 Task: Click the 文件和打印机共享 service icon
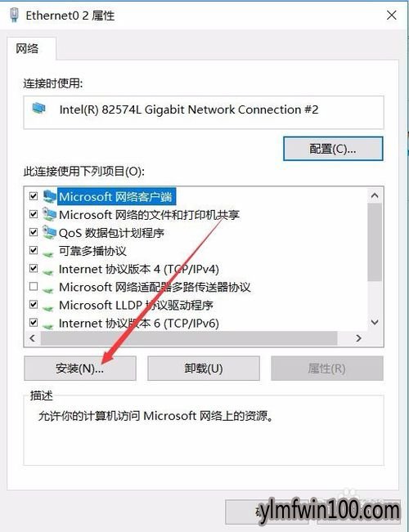pyautogui.click(x=50, y=214)
